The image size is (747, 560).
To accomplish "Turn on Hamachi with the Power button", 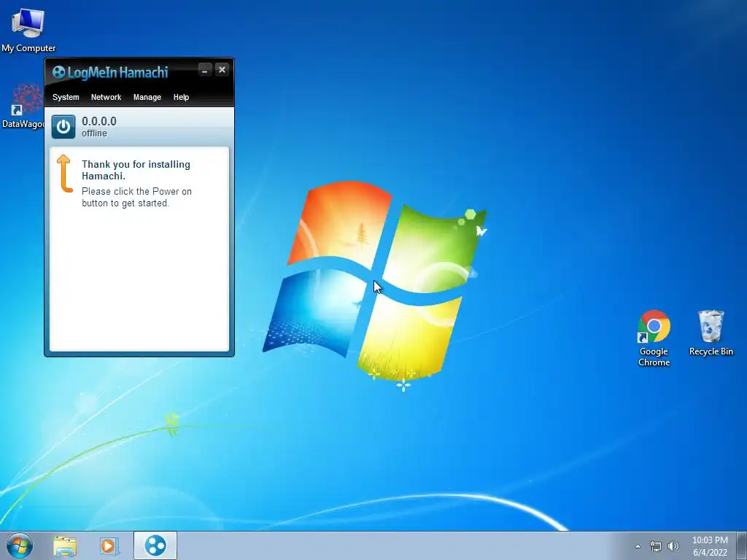I will pyautogui.click(x=63, y=127).
